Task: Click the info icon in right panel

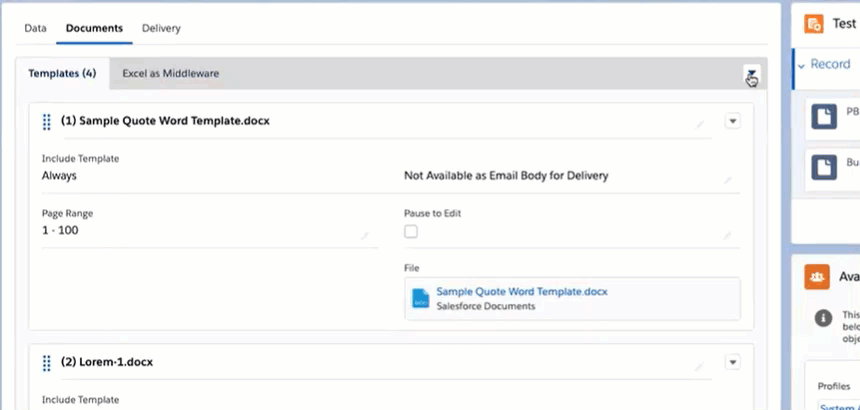Action: (823, 317)
